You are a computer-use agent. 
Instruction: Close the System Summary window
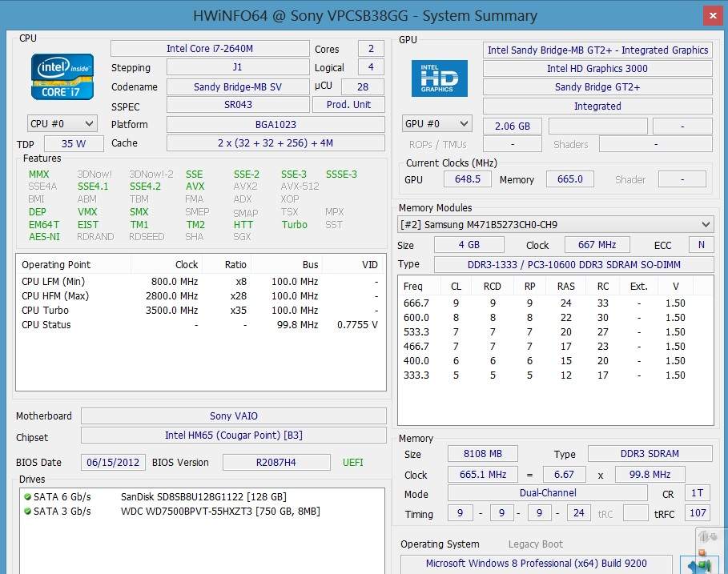coord(714,15)
